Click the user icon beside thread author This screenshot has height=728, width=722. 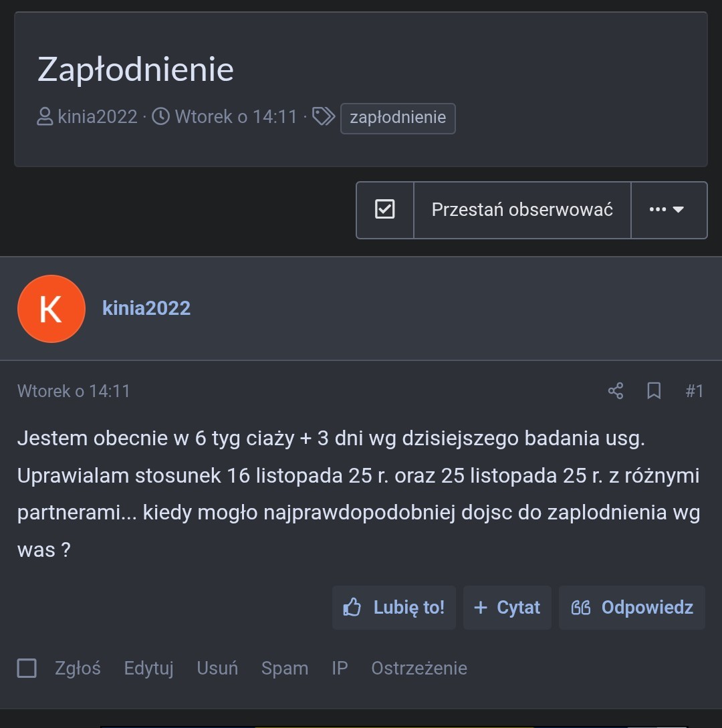tap(45, 118)
